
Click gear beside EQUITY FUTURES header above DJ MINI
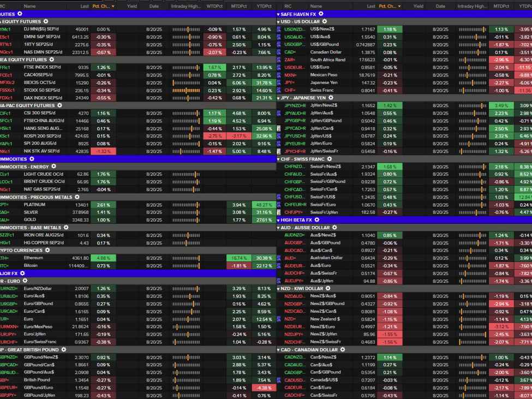tap(46, 21)
